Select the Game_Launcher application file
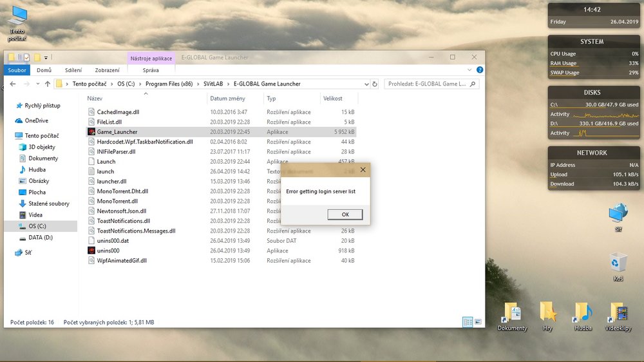644x362 pixels. coord(117,132)
